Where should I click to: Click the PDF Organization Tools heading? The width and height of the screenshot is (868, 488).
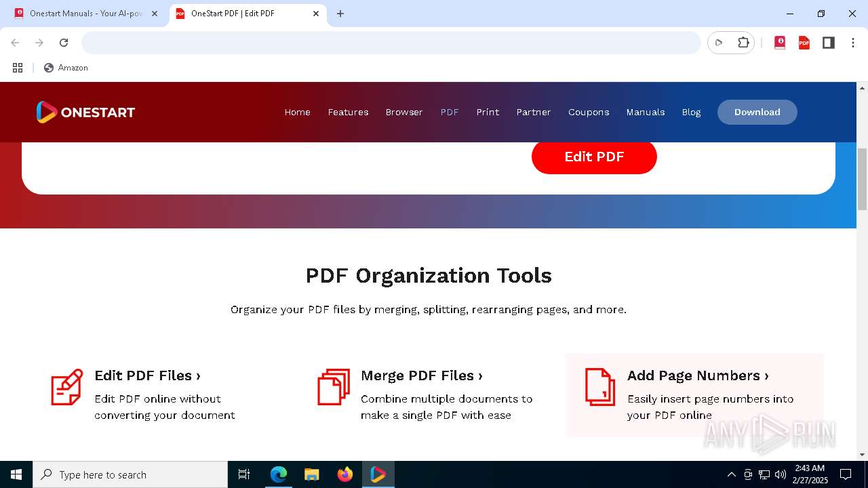429,275
